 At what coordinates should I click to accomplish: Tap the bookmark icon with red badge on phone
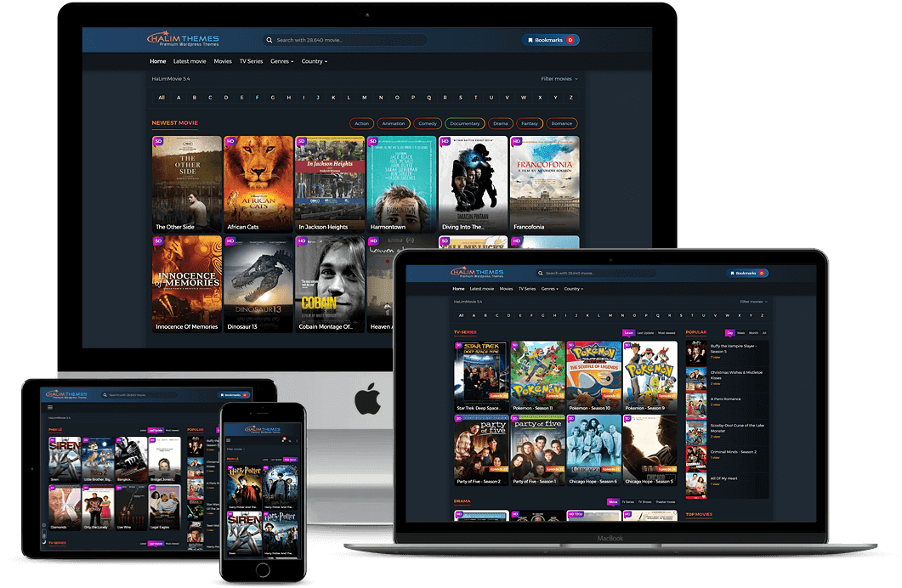284,439
